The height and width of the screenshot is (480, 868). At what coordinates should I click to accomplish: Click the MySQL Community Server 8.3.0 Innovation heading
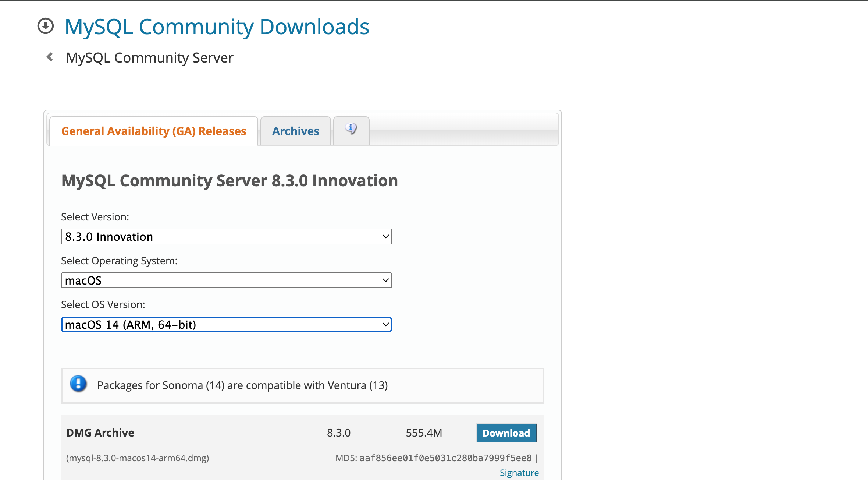click(230, 181)
